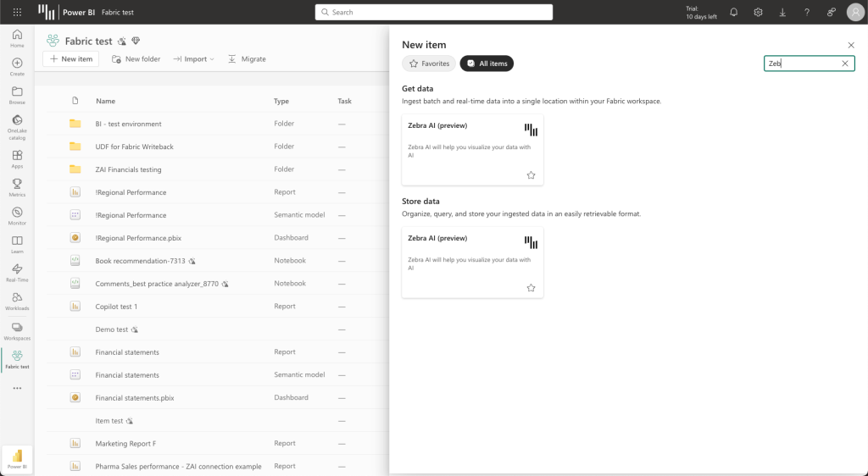Sort by the Type column header
The height and width of the screenshot is (476, 868).
click(x=281, y=101)
